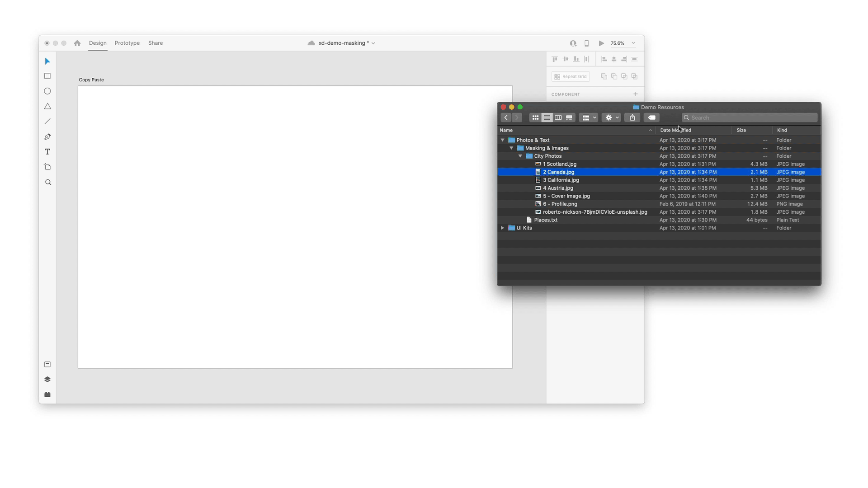This screenshot has width=868, height=488.
Task: Open the Plugins panel icon
Action: (x=47, y=394)
